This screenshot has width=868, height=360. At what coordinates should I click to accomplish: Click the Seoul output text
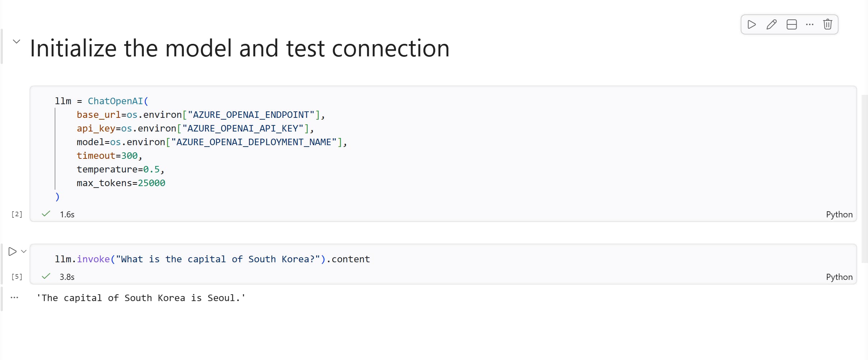(x=141, y=298)
